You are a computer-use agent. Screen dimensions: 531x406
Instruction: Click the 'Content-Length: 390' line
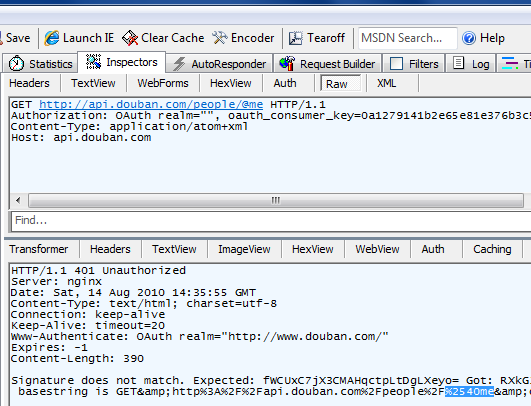(x=78, y=358)
